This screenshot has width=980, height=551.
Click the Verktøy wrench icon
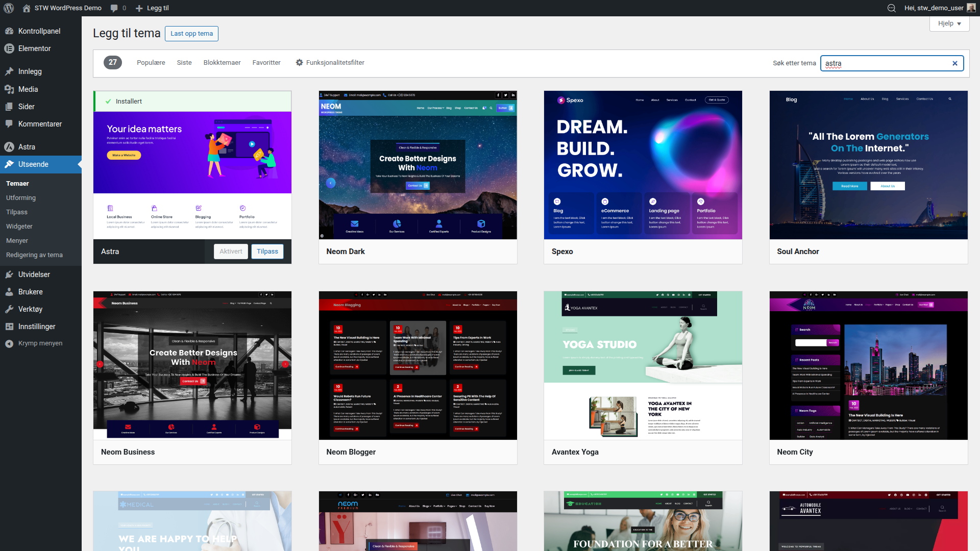pos(9,309)
